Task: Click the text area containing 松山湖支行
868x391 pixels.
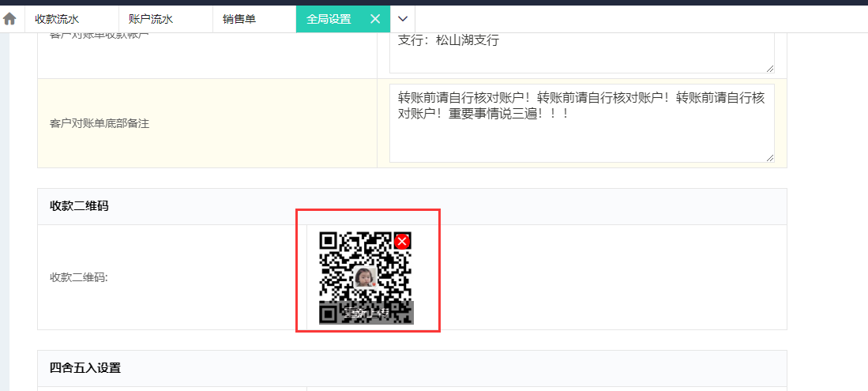Action: tap(582, 53)
